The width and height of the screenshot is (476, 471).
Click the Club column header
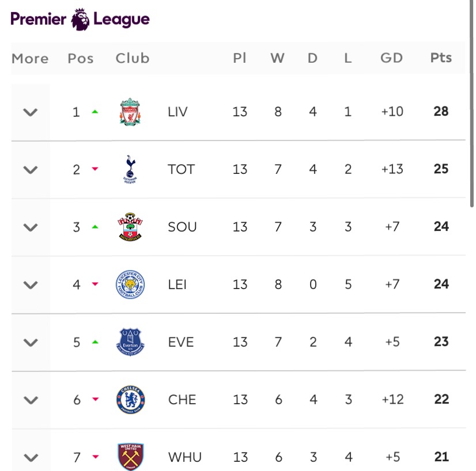[133, 58]
